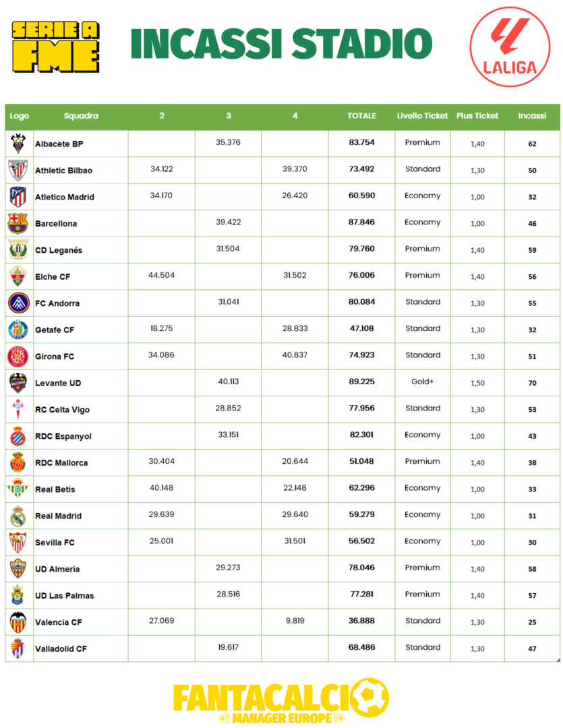Click the Real Betis crest icon
The height and width of the screenshot is (728, 563).
click(18, 489)
